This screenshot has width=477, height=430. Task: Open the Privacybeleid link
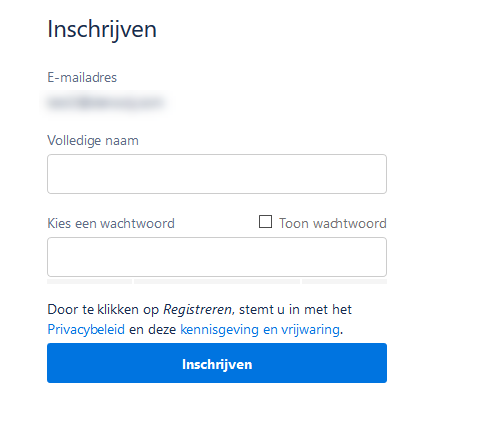pos(86,329)
